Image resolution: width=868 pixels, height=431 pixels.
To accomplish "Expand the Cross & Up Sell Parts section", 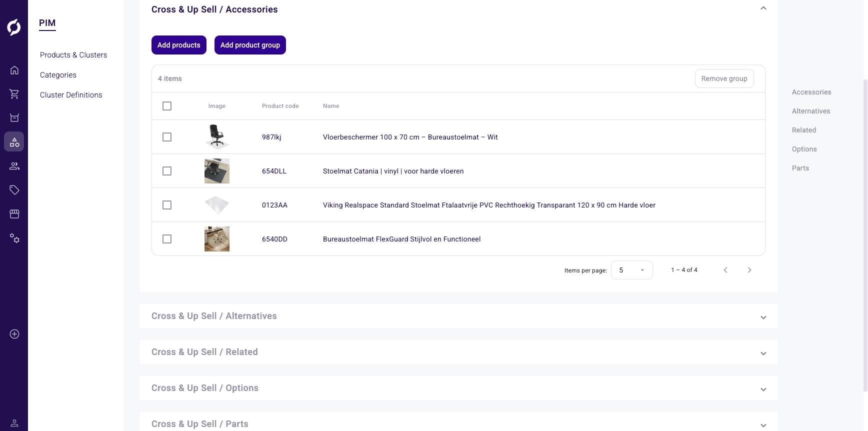I will (x=763, y=425).
